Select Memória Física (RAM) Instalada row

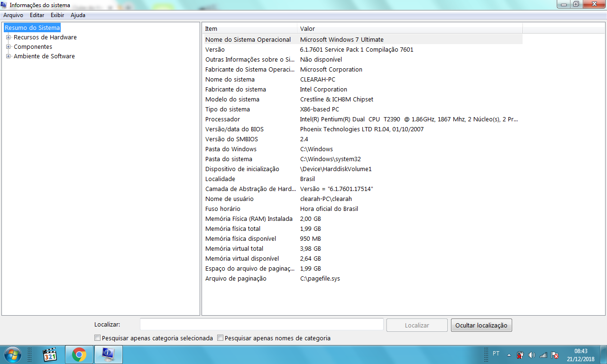tap(363, 218)
